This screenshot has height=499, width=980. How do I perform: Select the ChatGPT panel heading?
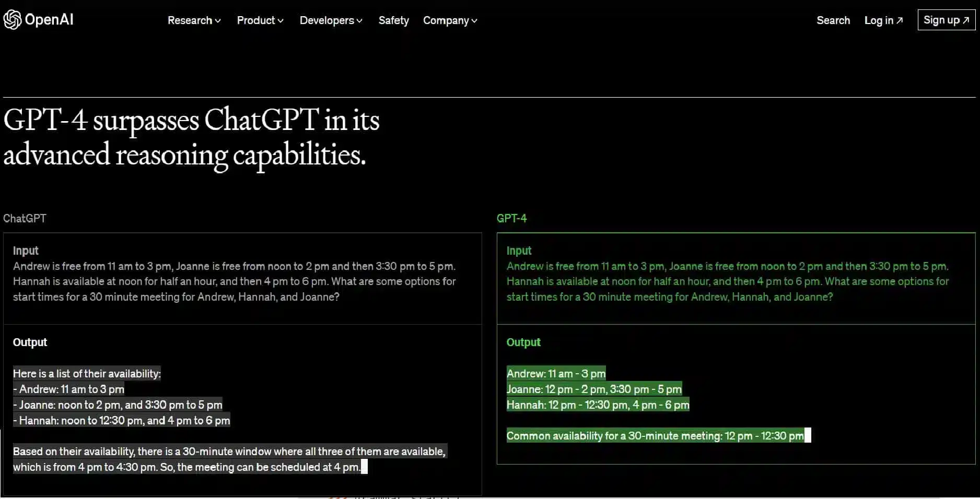(x=25, y=218)
